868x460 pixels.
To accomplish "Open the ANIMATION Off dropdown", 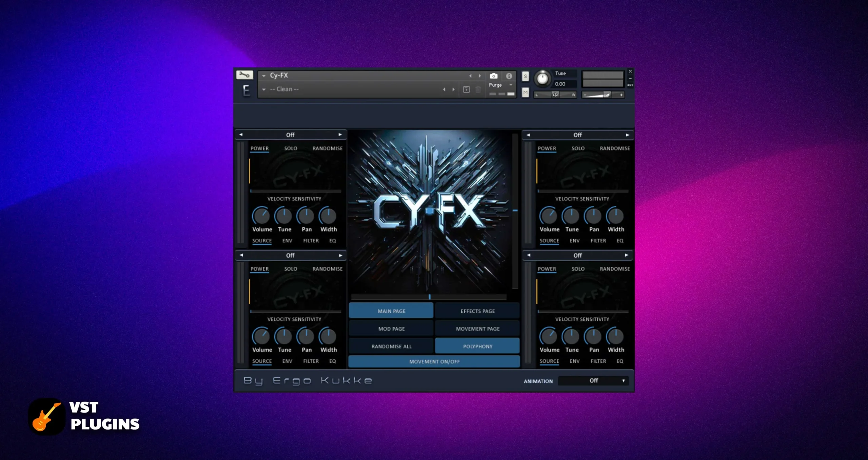I will tap(593, 381).
